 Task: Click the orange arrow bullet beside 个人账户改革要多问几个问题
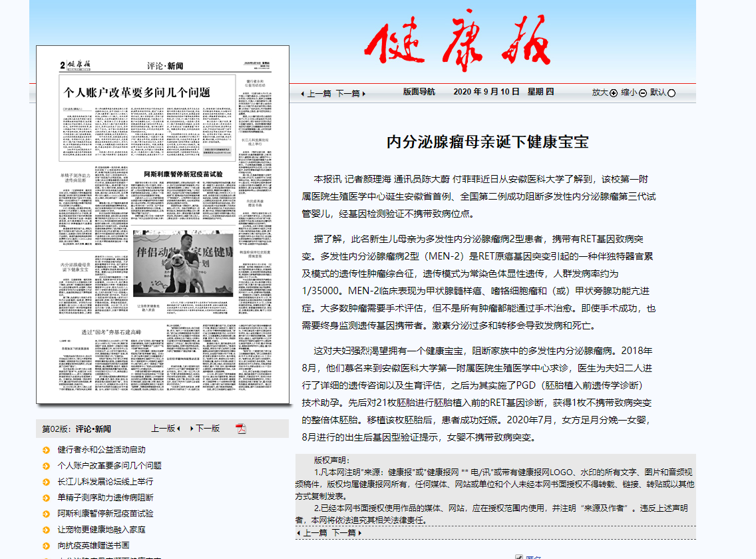coord(46,466)
